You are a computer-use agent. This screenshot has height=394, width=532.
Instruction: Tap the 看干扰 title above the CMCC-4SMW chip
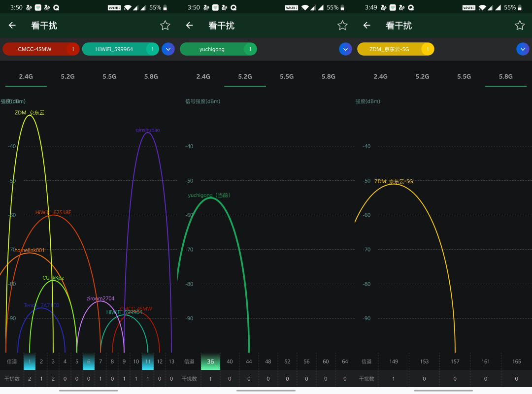[x=44, y=26]
